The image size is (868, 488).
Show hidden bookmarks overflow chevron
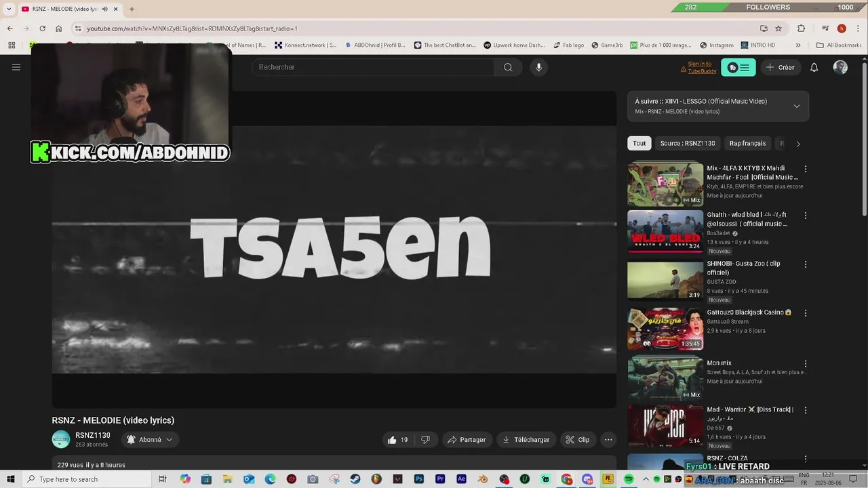tap(798, 45)
